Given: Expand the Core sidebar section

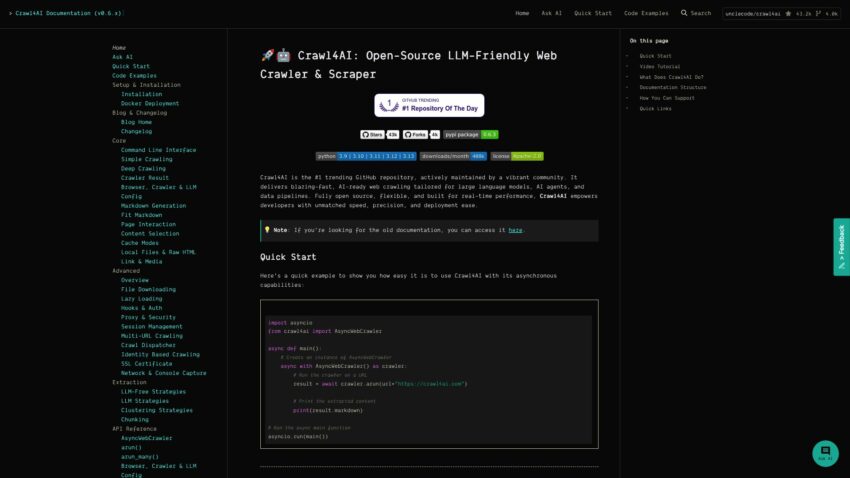Looking at the screenshot, I should (x=119, y=140).
